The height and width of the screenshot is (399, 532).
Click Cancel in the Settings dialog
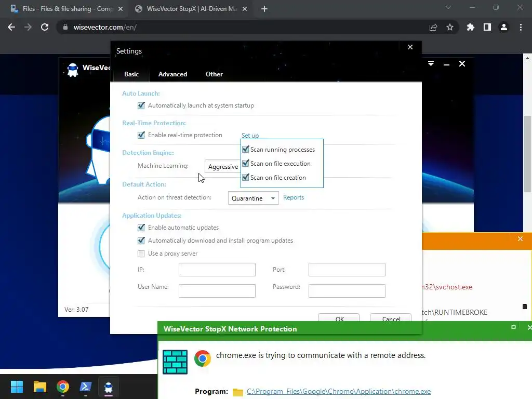click(391, 318)
